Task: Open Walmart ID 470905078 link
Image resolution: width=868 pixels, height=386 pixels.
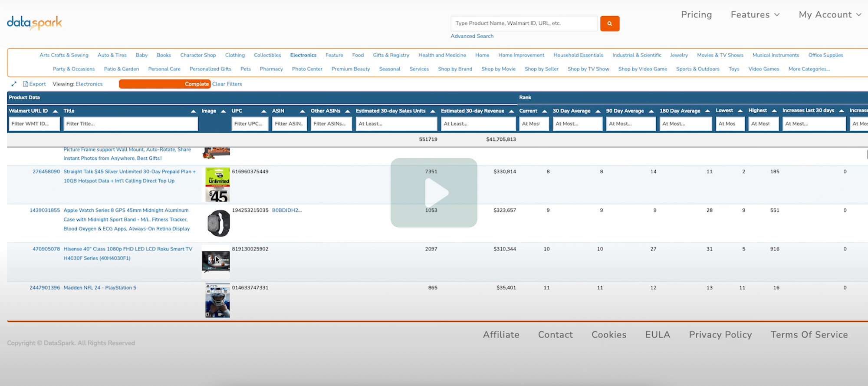Action: [46, 249]
